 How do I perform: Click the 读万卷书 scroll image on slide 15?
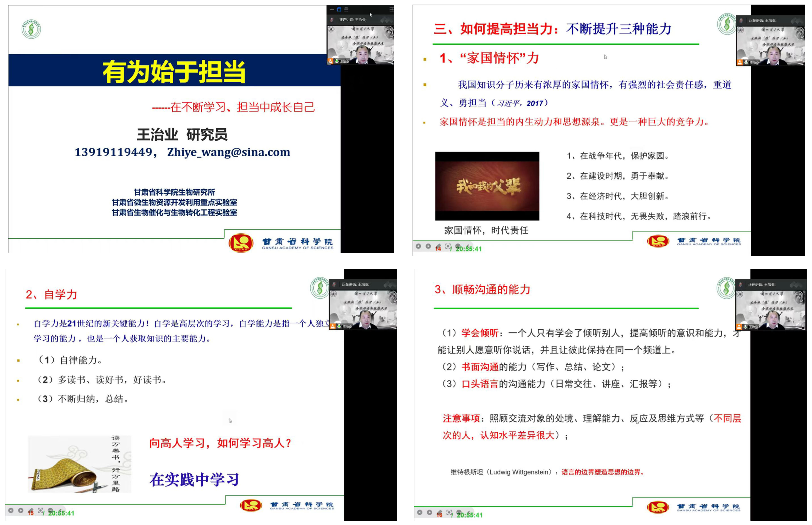[79, 464]
